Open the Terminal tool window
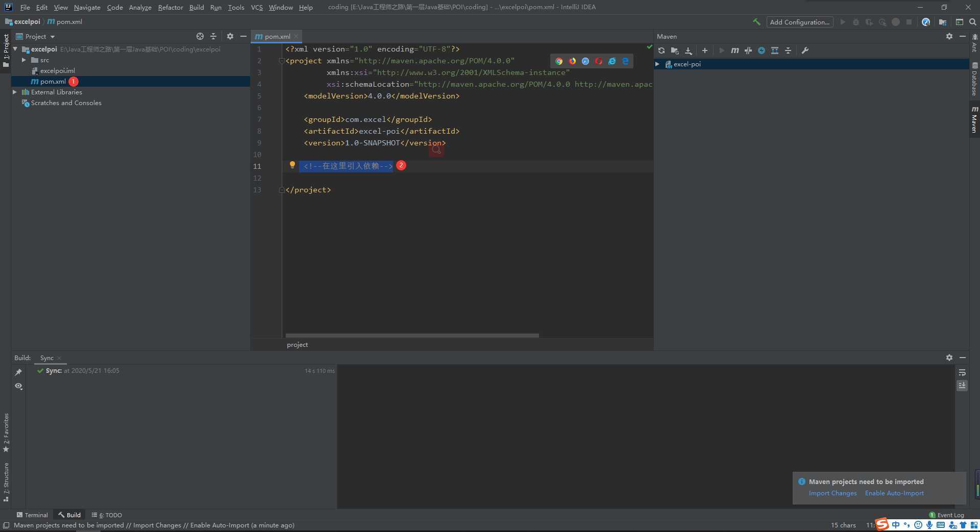The height and width of the screenshot is (532, 980). pyautogui.click(x=32, y=515)
